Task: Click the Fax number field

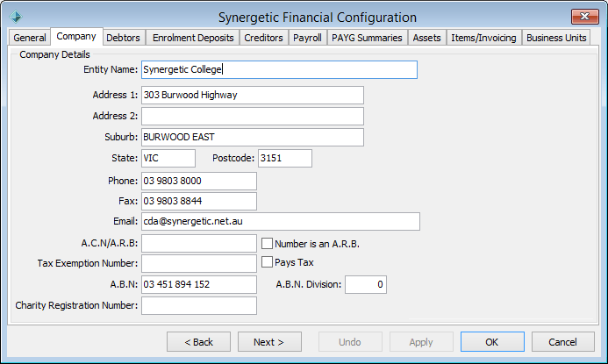Action: 199,201
